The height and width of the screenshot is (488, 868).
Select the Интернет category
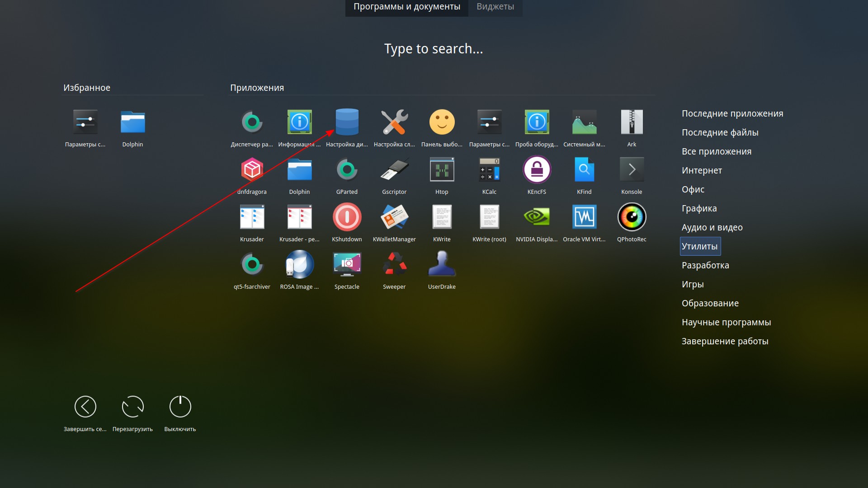[702, 170]
